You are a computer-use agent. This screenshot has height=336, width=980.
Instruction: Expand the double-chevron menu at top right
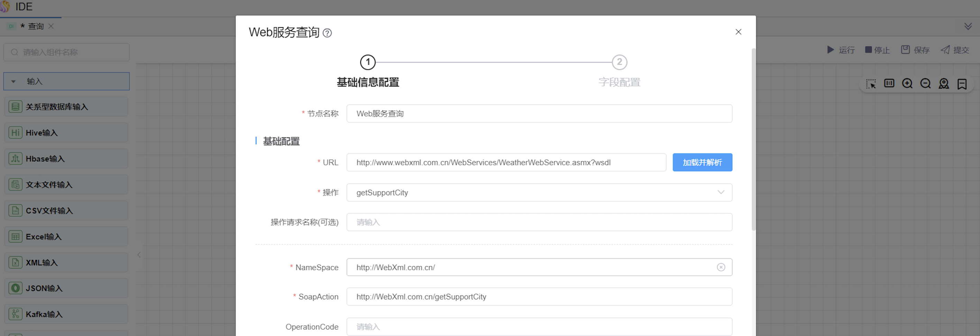[968, 27]
